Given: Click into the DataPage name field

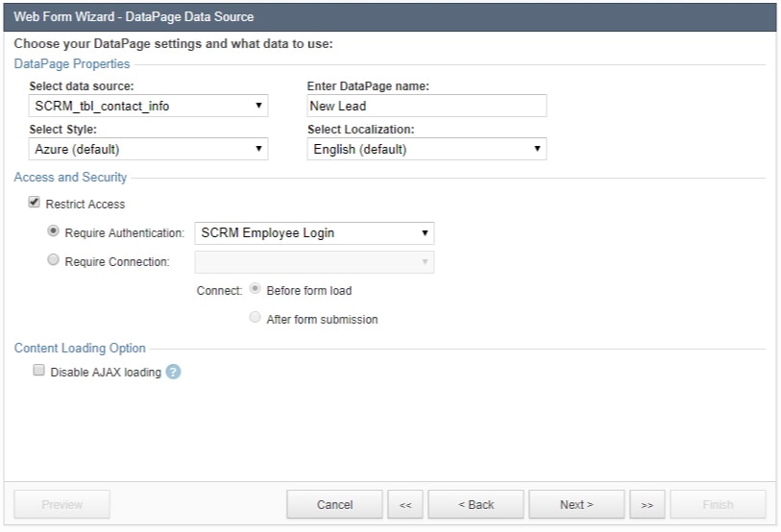Looking at the screenshot, I should tap(427, 106).
